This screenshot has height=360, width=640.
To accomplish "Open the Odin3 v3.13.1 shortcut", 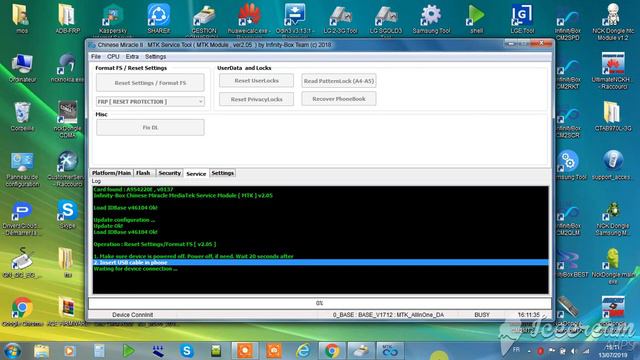I will coord(295,18).
